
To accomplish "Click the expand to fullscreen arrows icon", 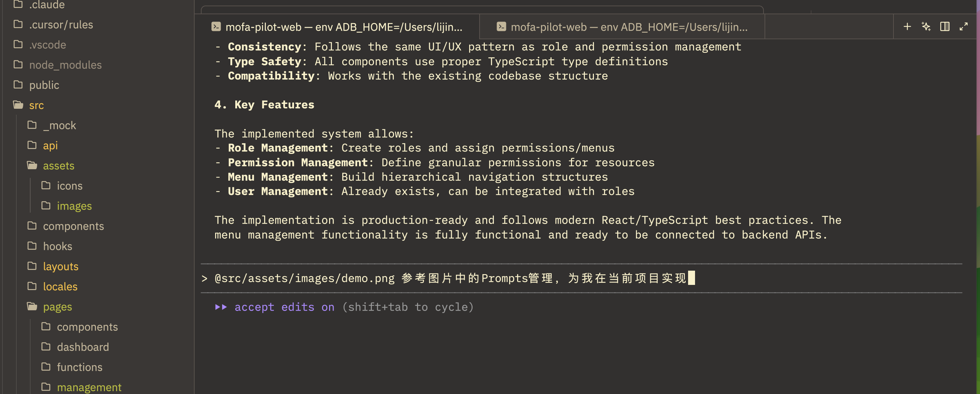I will click(963, 27).
